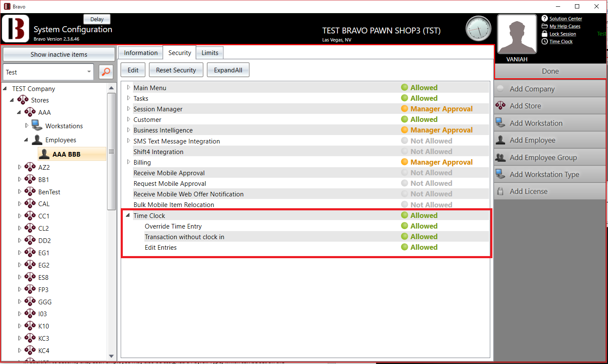Click the Show inactive items button
Screen dimensions: 608x364
click(x=59, y=54)
